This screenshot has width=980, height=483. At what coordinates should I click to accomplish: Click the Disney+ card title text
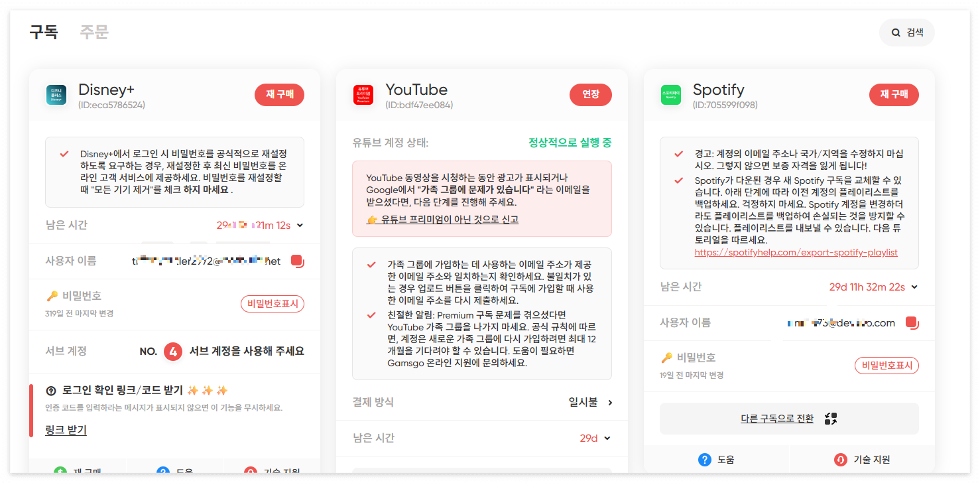coord(106,90)
